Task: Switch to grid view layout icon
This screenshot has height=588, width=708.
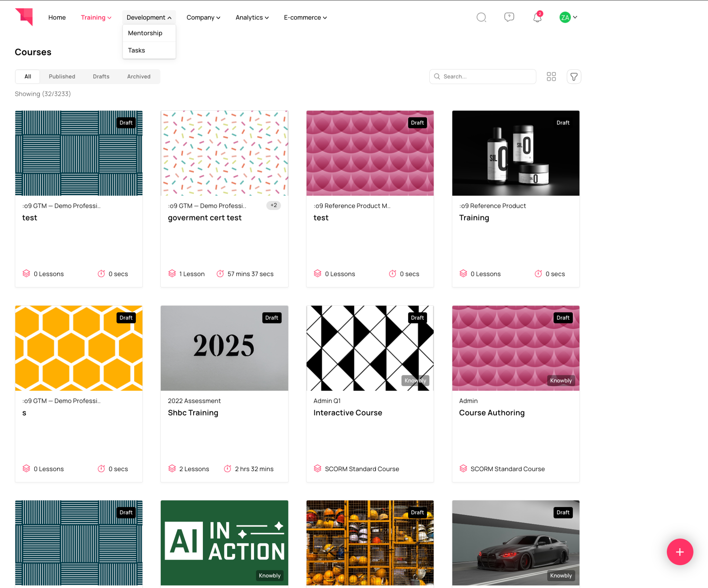Action: tap(551, 76)
